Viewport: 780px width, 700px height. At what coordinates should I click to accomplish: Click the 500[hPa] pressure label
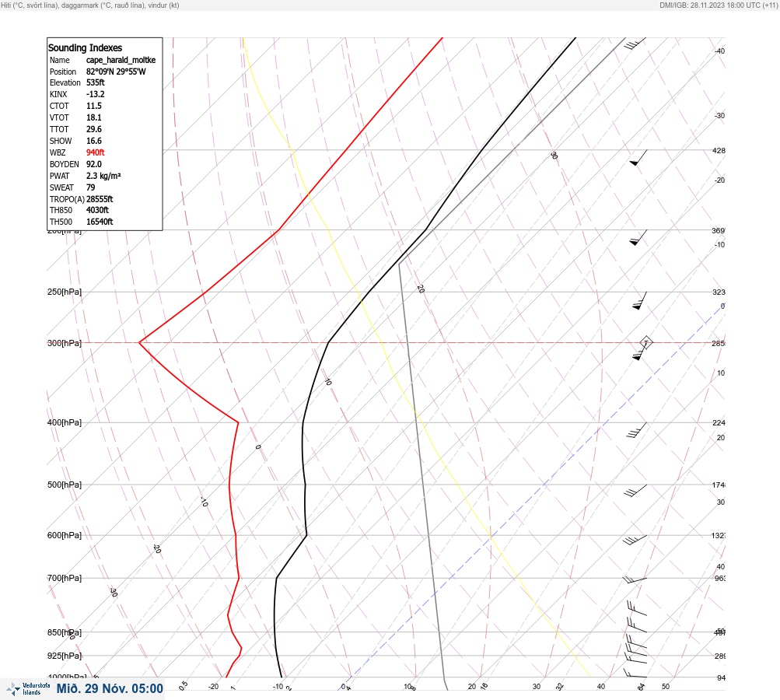[65, 485]
